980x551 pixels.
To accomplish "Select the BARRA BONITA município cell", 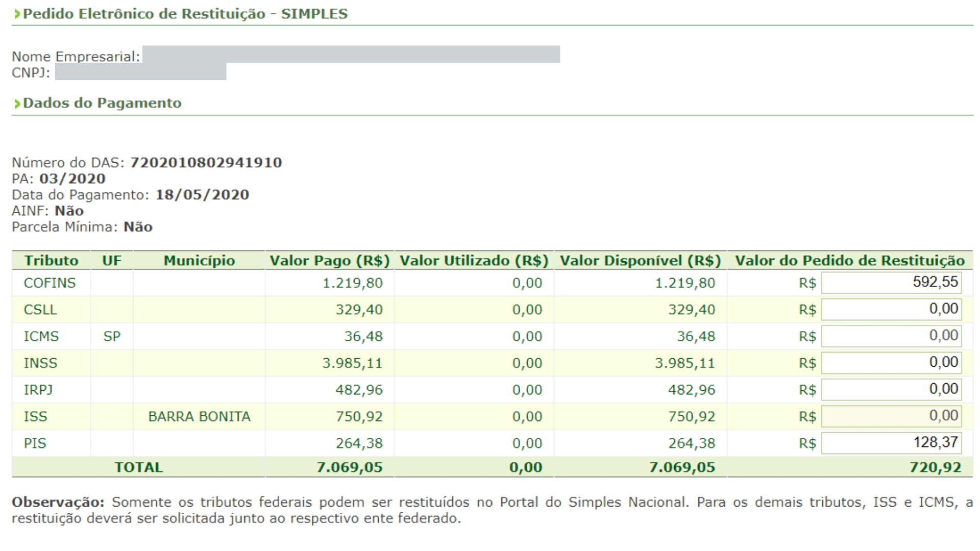I will [200, 416].
